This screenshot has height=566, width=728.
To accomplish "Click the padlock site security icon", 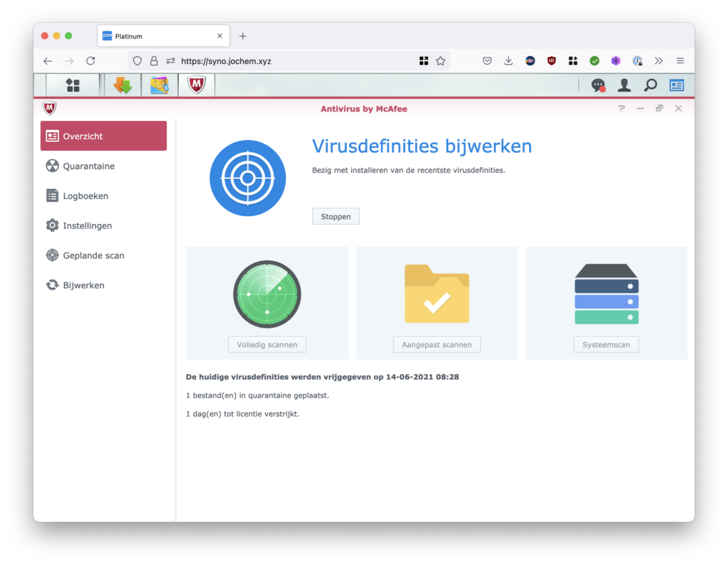I will click(154, 61).
